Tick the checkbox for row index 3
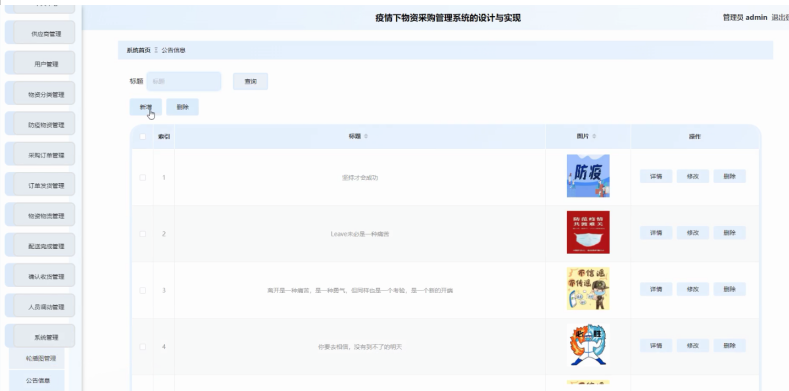Screen dimensions: 789x391 coord(142,290)
